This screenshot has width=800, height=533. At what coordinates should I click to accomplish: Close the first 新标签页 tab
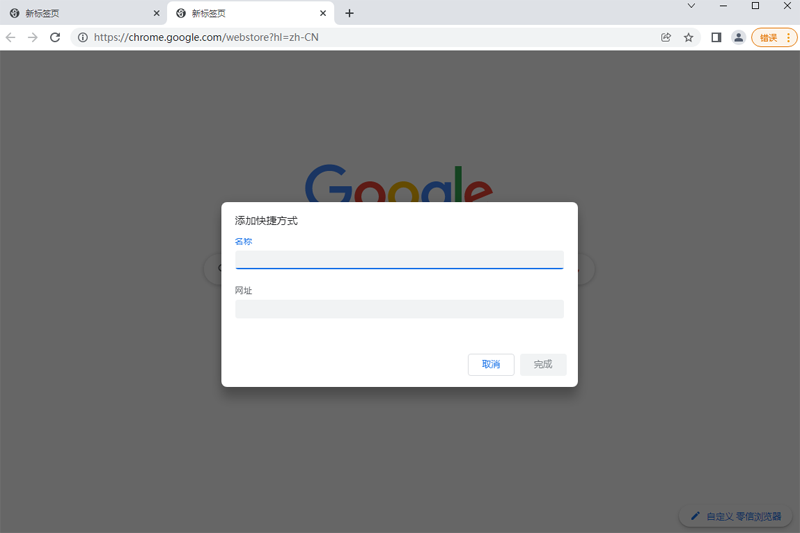(157, 13)
